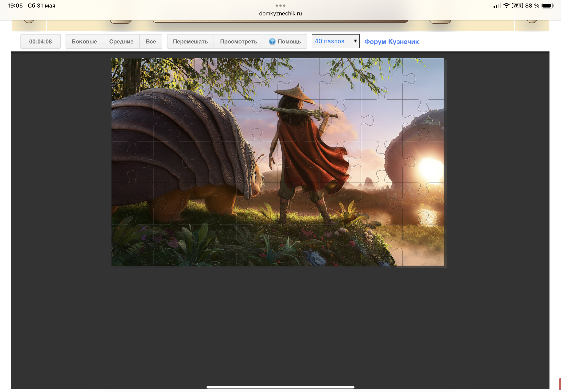Select the Средние pieces button
Viewport: 561px width, 392px height.
121,42
